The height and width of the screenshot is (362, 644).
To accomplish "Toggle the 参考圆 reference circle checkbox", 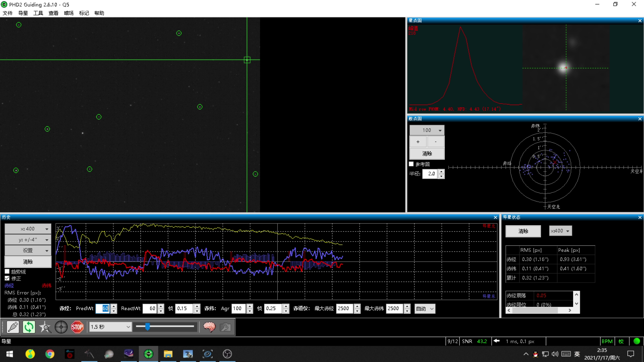I will 411,164.
